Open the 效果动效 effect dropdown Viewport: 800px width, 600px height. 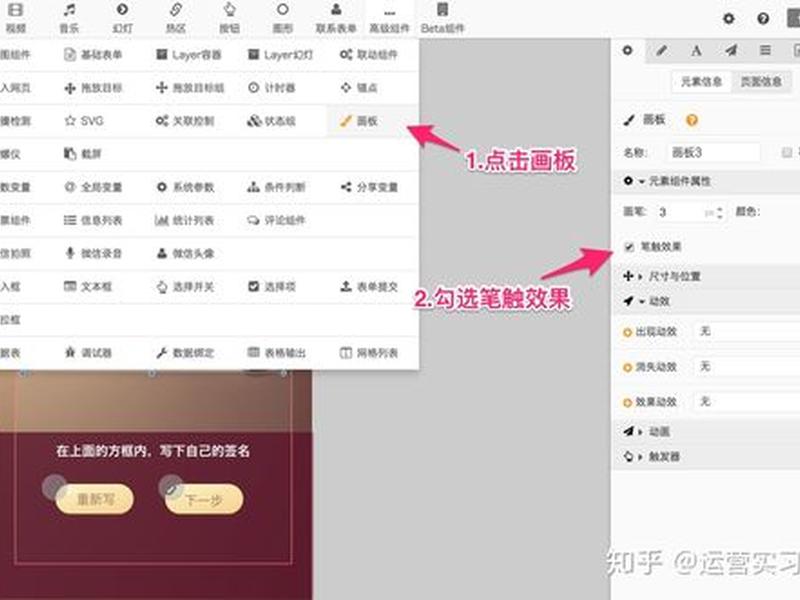pyautogui.click(x=747, y=402)
